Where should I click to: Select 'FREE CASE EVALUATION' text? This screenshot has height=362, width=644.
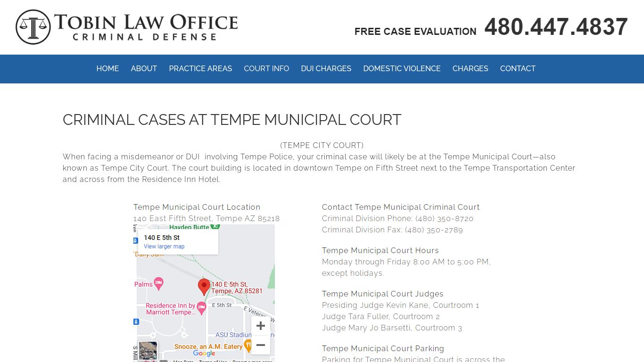(415, 32)
